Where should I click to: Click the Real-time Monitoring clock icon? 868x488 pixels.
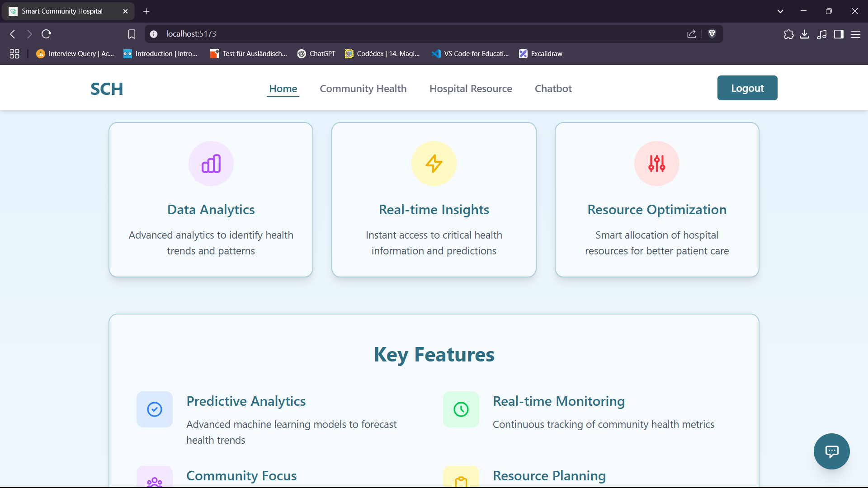461,409
